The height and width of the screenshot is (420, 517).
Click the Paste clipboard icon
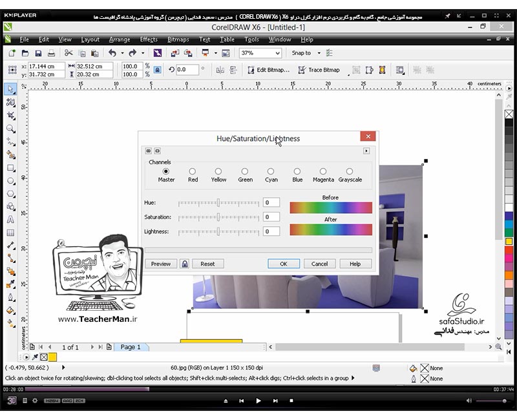point(94,53)
